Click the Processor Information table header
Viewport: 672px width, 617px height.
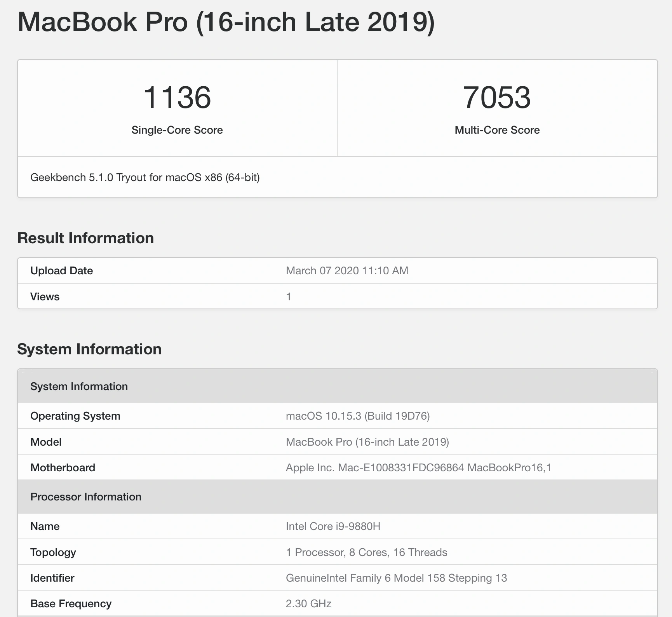[x=337, y=497]
